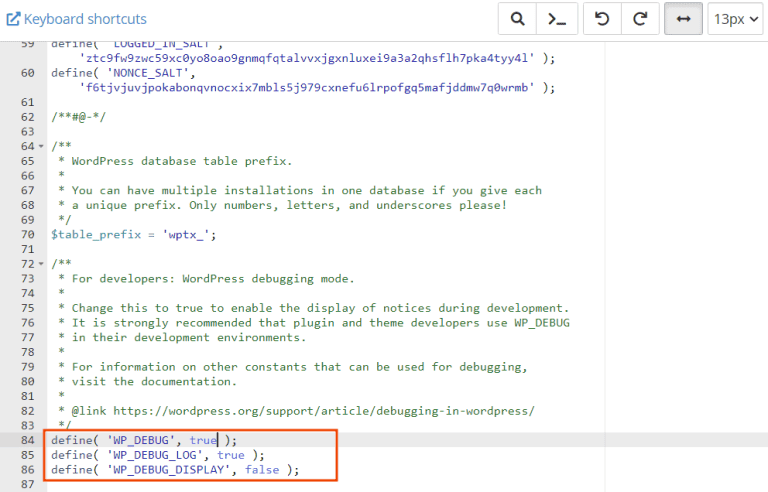
Task: Click the external link icon beside Keyboard shortcuts
Action: pyautogui.click(x=13, y=19)
